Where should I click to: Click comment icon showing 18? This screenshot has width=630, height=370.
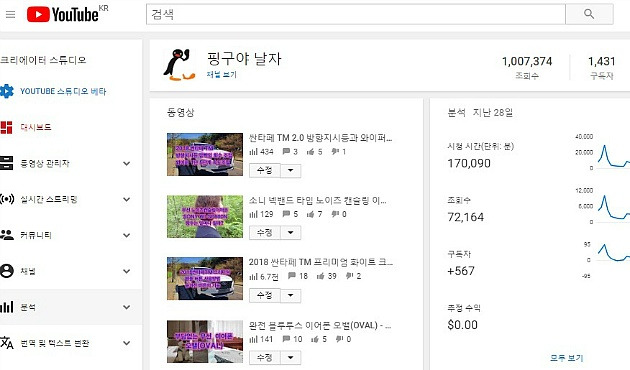click(x=292, y=276)
